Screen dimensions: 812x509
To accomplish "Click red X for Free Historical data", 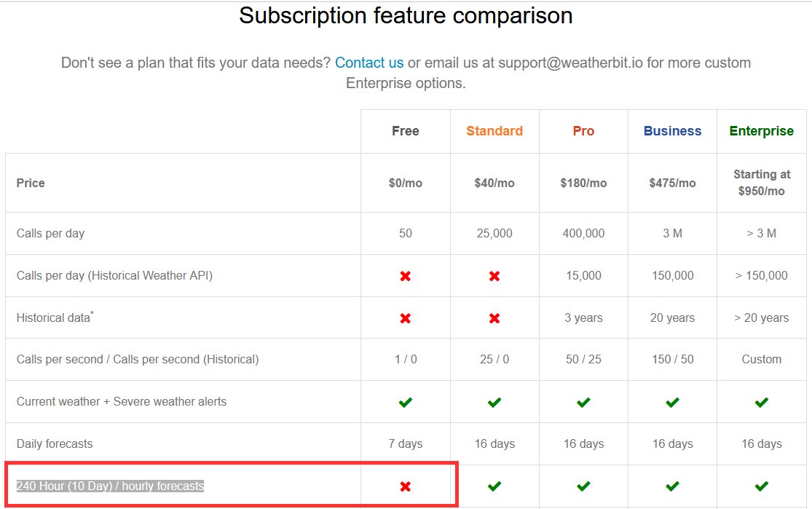I will coord(406,318).
